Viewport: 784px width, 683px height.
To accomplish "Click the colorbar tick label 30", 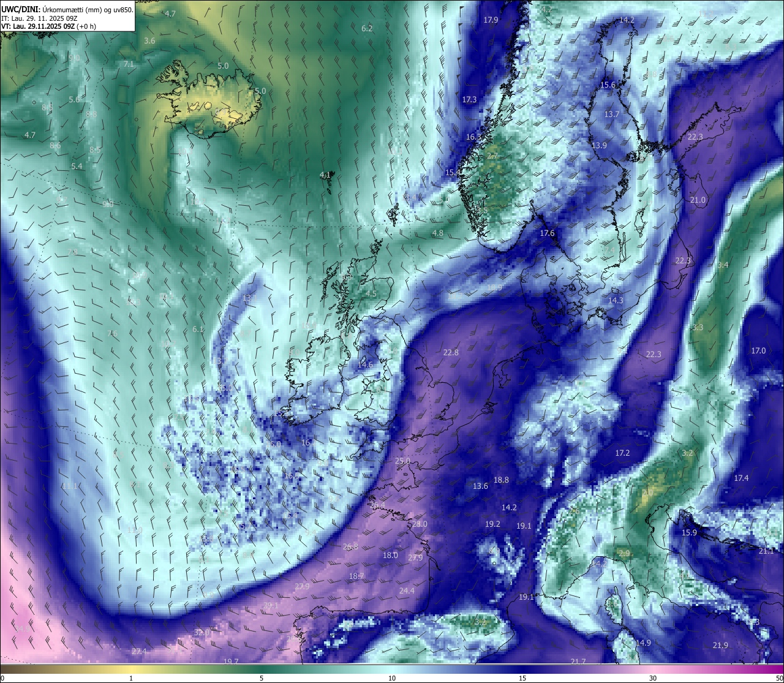I will tap(653, 679).
